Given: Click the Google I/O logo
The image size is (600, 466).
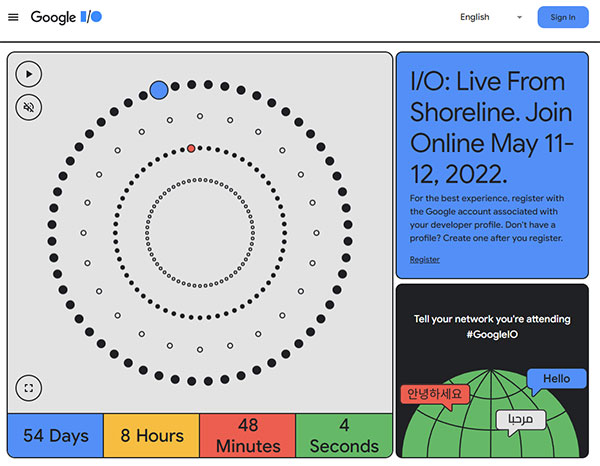Looking at the screenshot, I should pyautogui.click(x=66, y=17).
